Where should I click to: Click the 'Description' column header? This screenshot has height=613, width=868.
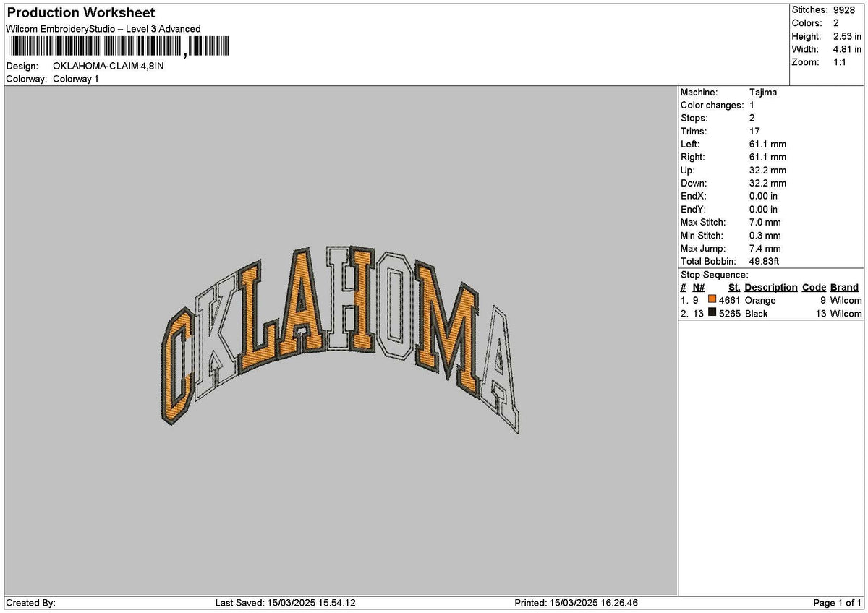771,288
